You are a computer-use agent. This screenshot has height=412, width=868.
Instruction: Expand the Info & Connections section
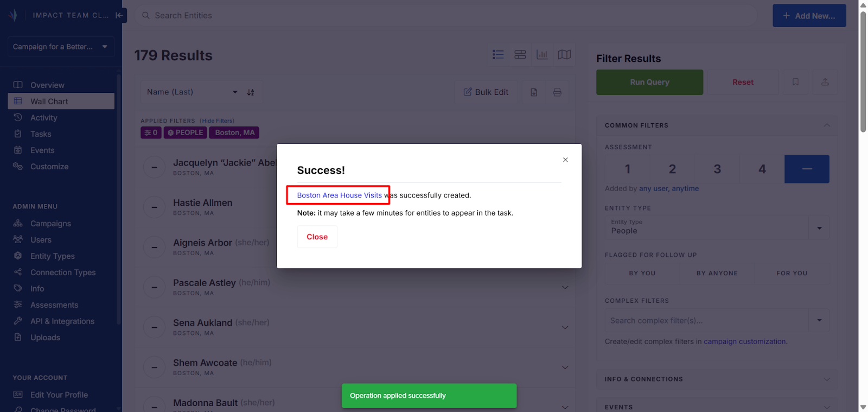(717, 379)
